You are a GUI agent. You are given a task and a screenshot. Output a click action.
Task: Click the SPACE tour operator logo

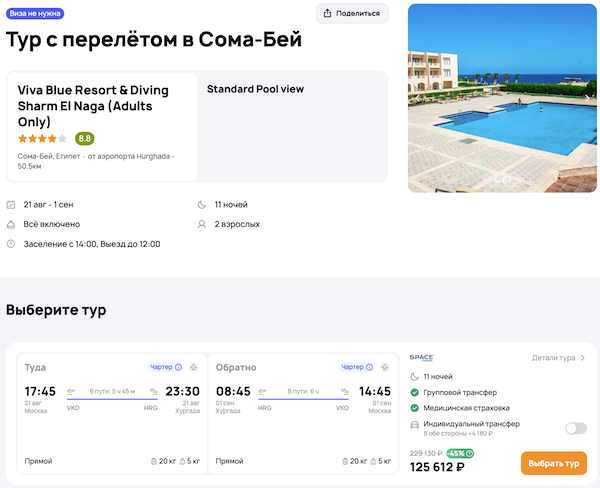421,357
